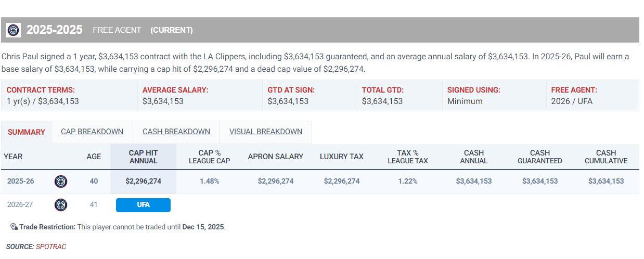Viewport: 644px width, 259px height.
Task: Click the Clippers logo in the 2025-26 row
Action: [x=61, y=182]
